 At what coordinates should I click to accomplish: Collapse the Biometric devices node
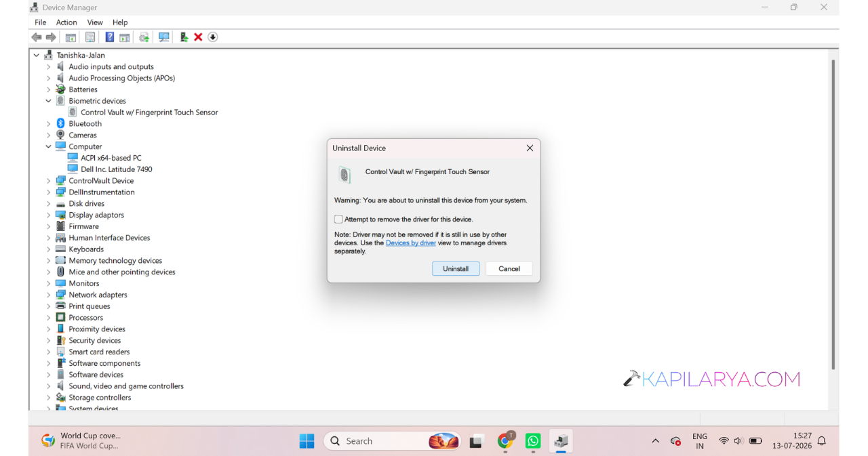click(48, 101)
